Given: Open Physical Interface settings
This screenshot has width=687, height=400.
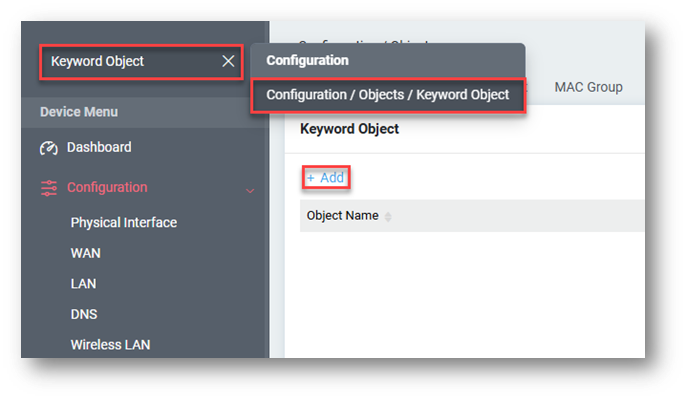Looking at the screenshot, I should pos(123,222).
